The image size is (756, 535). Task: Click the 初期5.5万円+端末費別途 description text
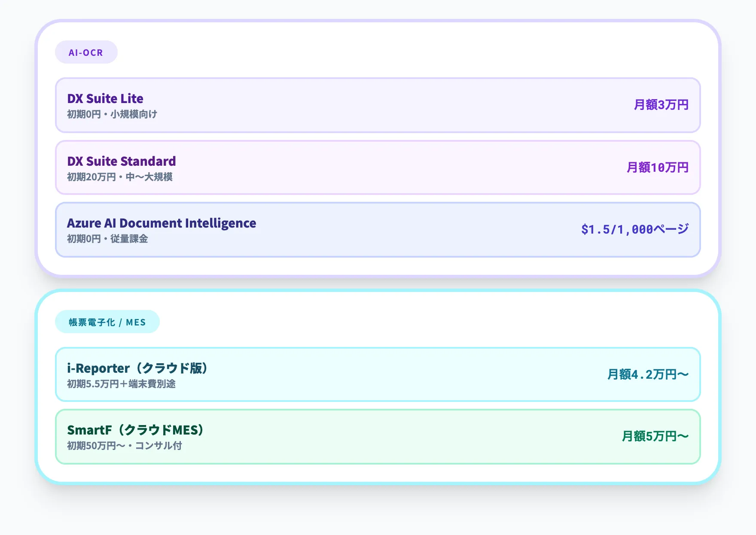point(121,384)
